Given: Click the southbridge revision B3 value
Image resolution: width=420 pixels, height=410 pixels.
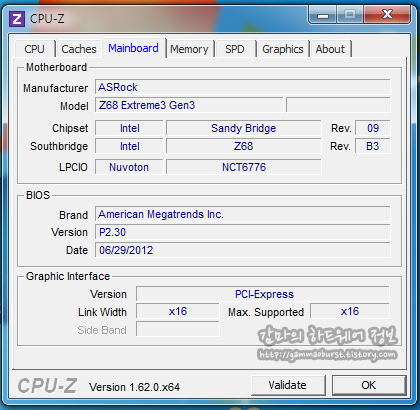Looking at the screenshot, I should (x=373, y=146).
